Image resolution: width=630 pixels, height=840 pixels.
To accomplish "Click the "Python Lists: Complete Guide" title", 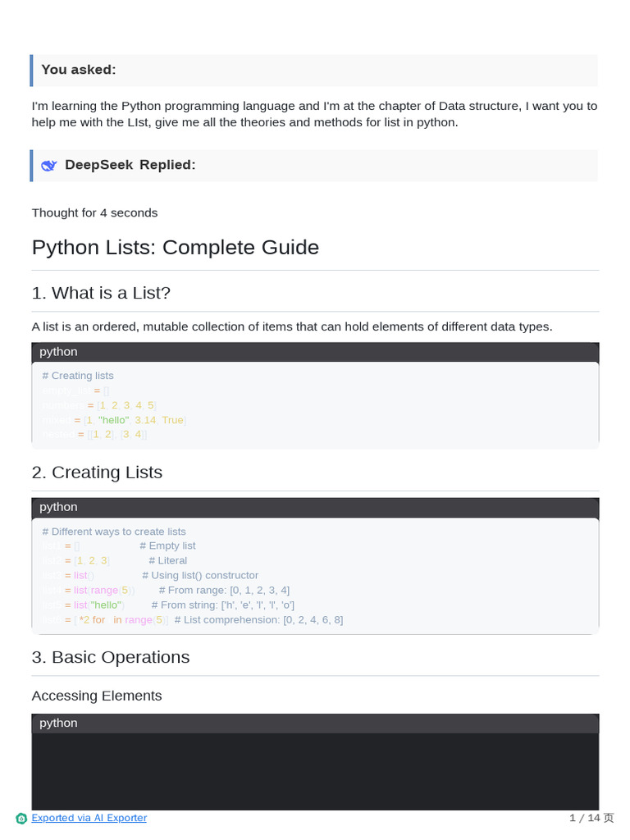I will tap(175, 247).
